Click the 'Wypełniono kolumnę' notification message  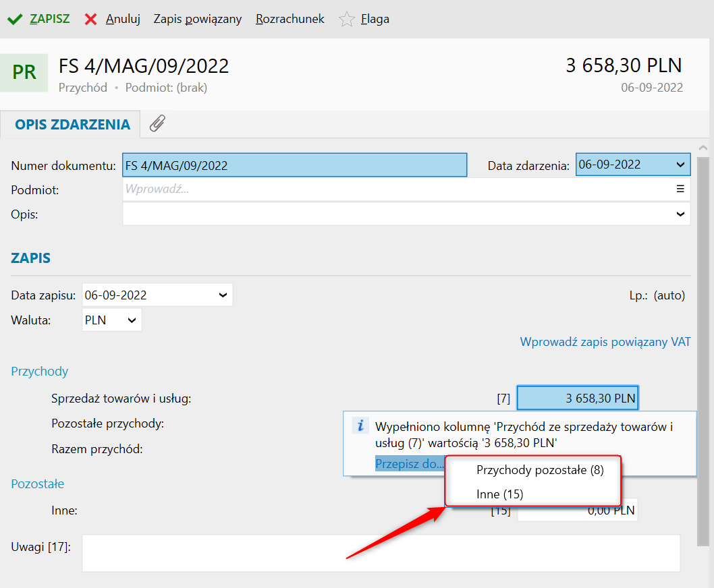[x=524, y=435]
